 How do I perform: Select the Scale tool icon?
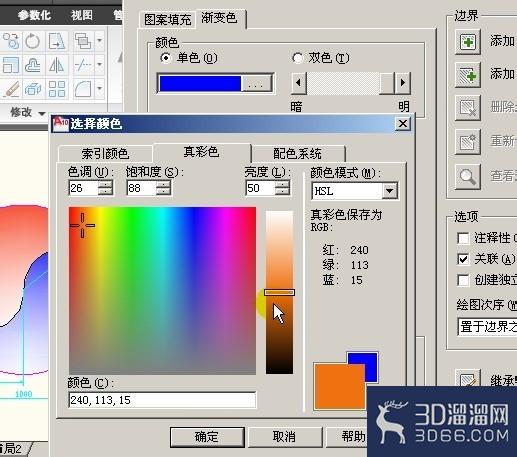(11, 65)
